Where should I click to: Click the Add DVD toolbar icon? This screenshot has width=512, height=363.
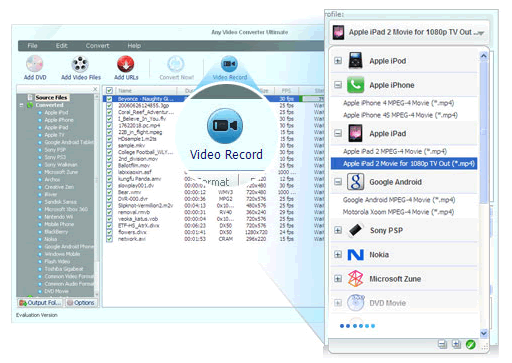(35, 64)
